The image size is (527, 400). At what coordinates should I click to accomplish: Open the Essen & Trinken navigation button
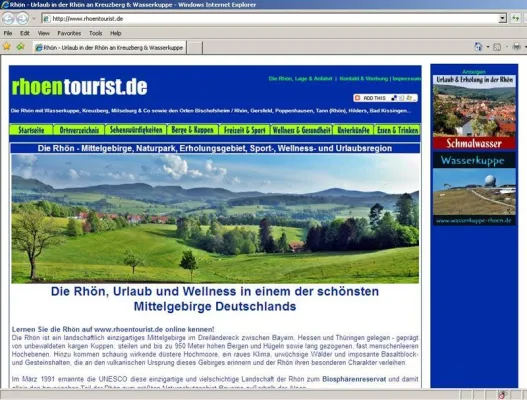pos(397,130)
